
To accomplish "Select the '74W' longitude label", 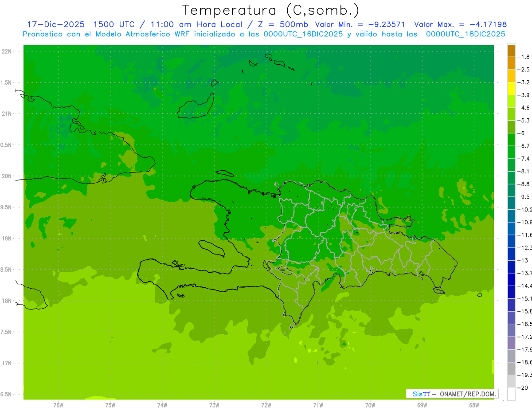I will [x=162, y=405].
